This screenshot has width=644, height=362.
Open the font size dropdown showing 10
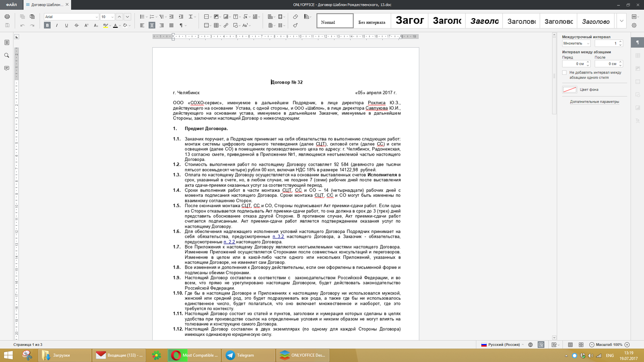pos(112,17)
